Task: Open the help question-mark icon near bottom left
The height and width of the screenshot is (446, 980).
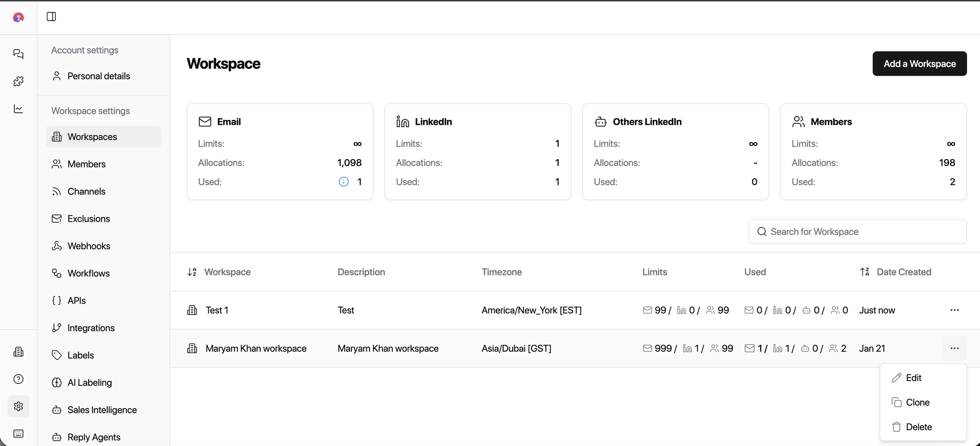Action: pos(18,379)
